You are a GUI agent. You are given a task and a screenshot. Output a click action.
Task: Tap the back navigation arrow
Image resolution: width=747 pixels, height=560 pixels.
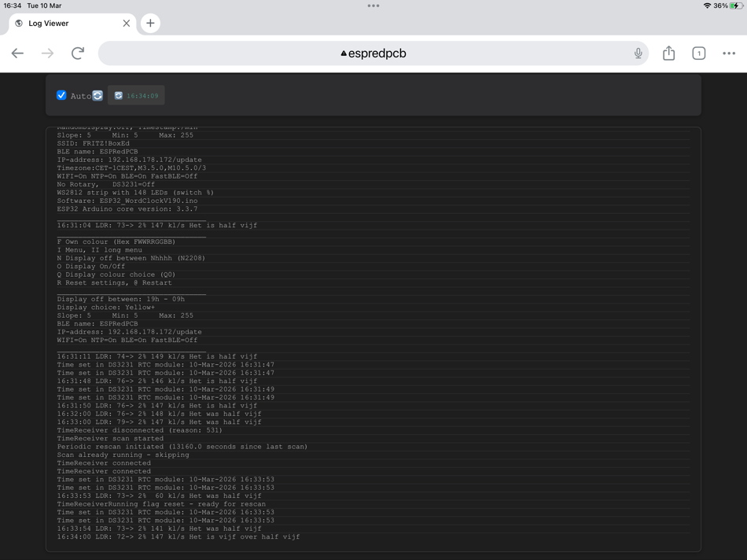tap(17, 53)
